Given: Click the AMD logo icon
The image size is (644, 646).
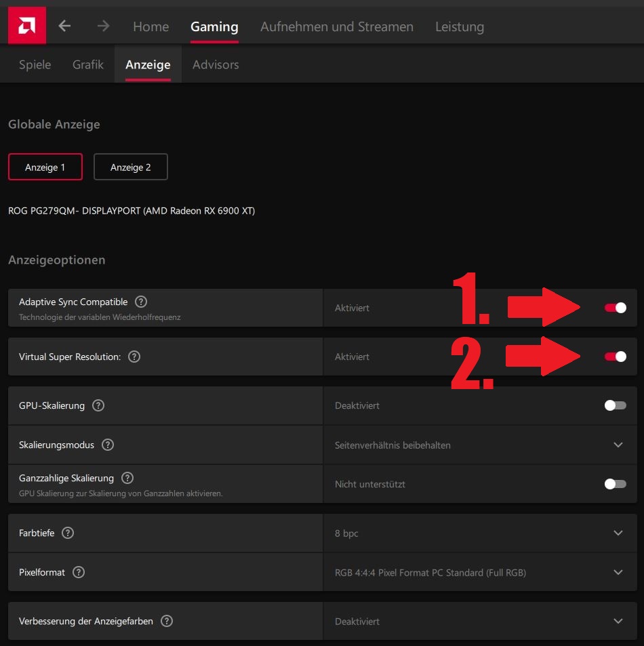Looking at the screenshot, I should (x=27, y=26).
